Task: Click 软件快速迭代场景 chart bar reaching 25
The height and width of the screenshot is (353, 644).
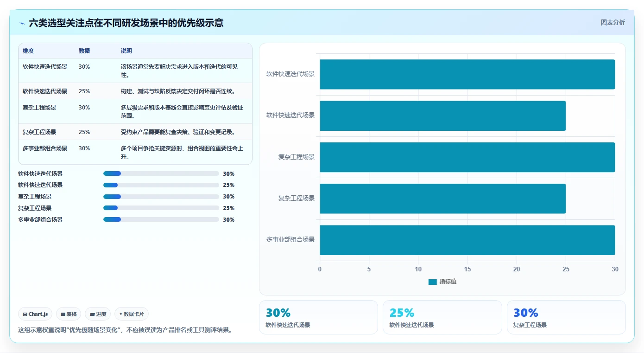Action: pos(442,116)
